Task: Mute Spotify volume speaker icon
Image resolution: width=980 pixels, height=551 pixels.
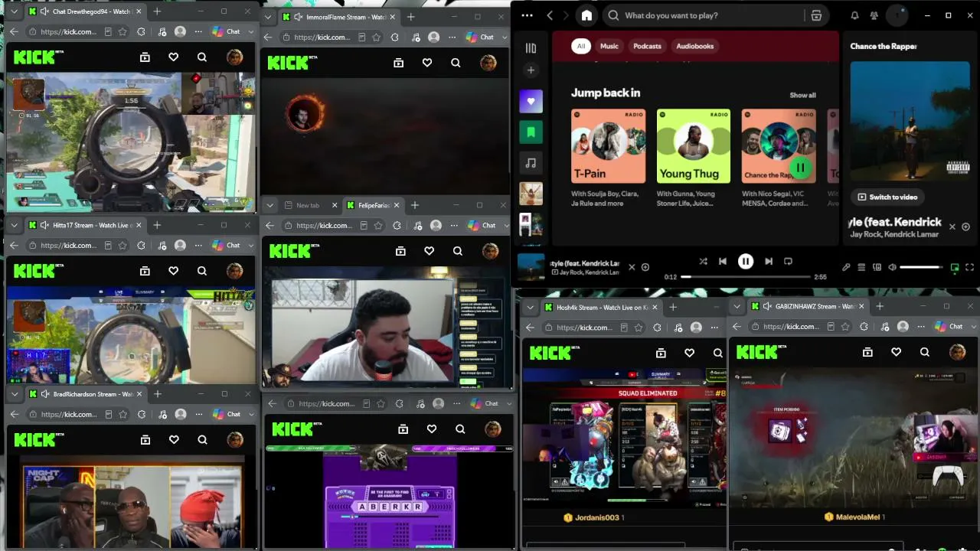Action: (892, 267)
